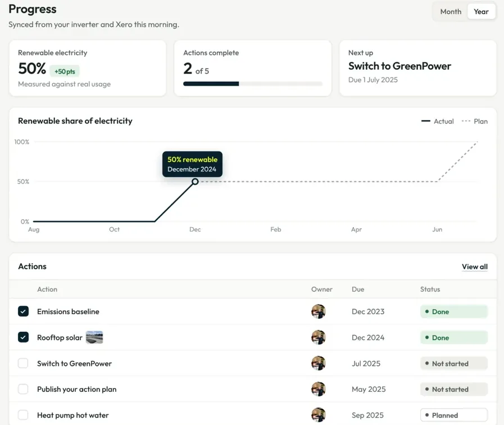This screenshot has height=425, width=504.
Task: Sort by the Owner column header
Action: coord(322,290)
